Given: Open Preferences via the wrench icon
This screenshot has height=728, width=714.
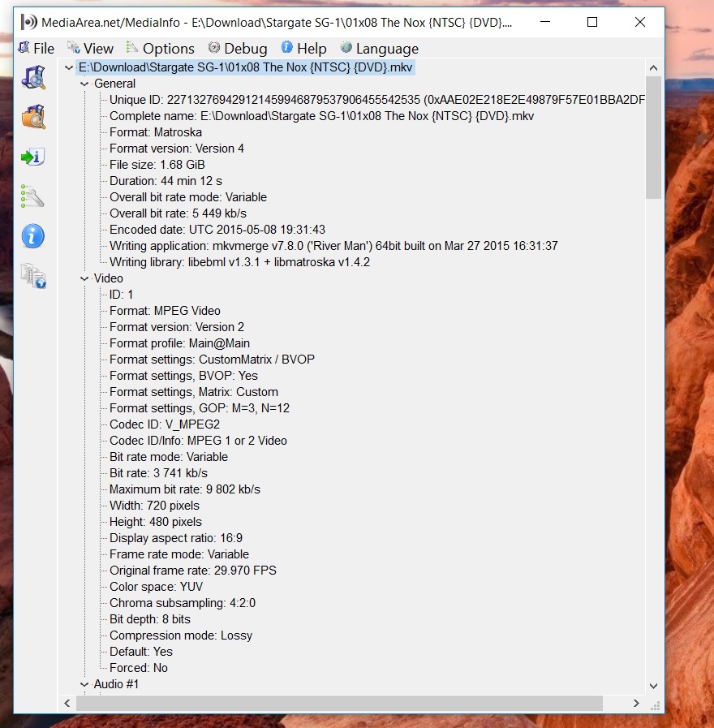Looking at the screenshot, I should point(33,196).
